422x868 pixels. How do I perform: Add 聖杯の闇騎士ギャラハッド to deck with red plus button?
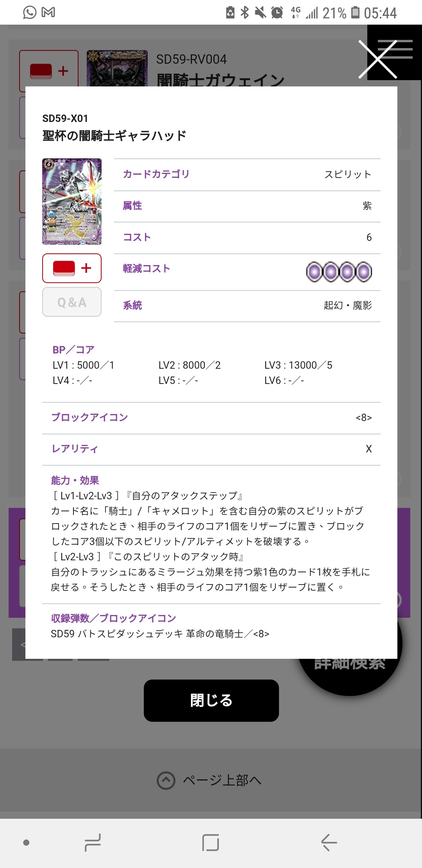pyautogui.click(x=72, y=268)
